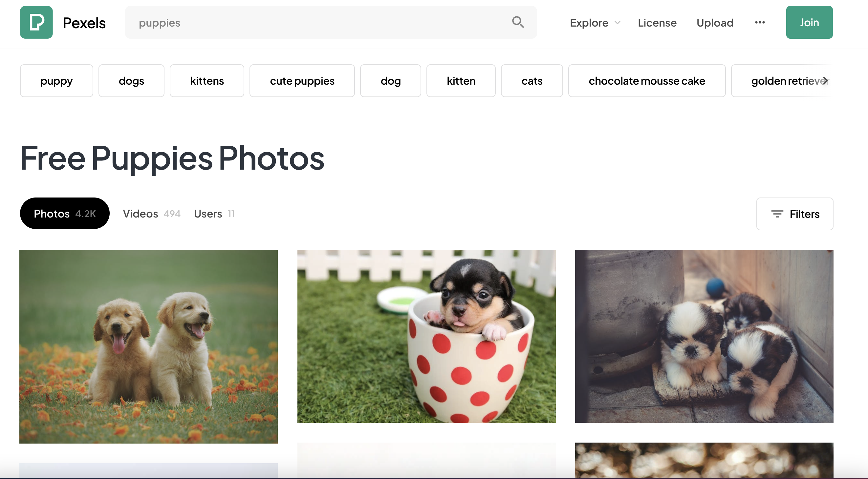Expand the Explore dropdown

click(595, 23)
